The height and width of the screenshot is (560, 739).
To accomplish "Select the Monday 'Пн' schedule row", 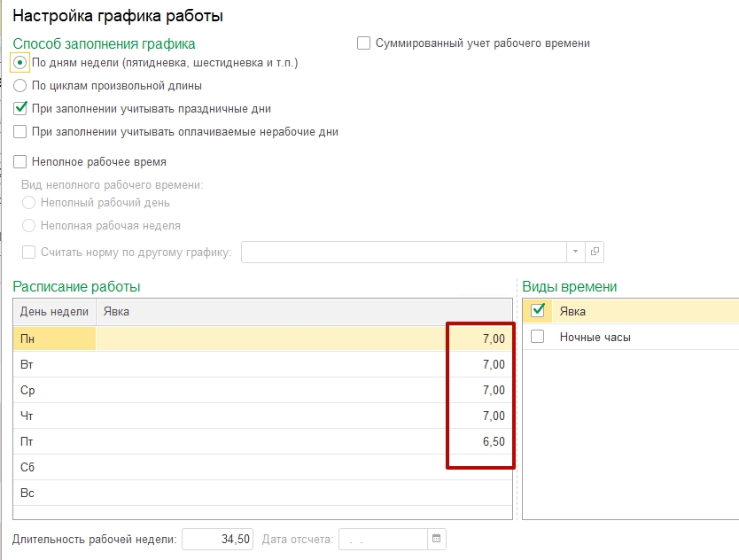I will click(x=53, y=338).
